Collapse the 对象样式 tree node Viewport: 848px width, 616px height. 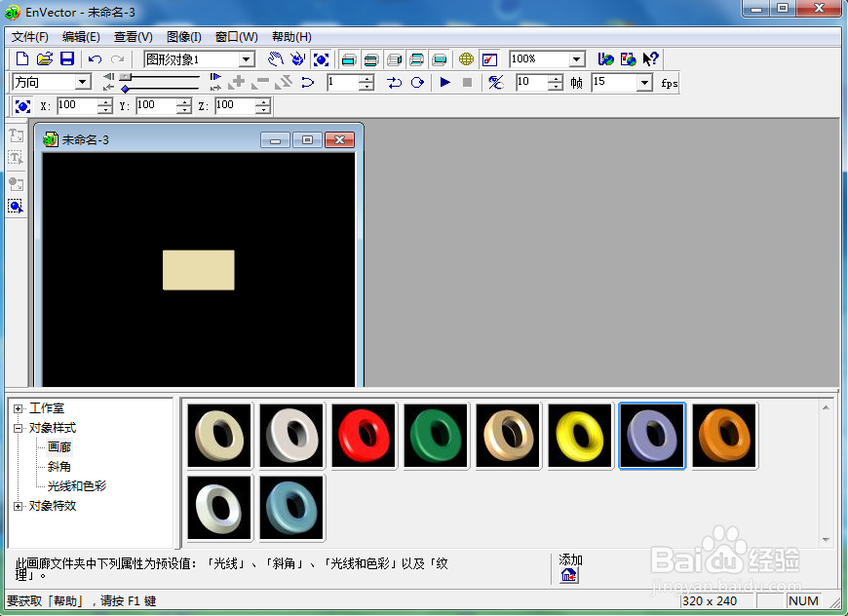(18, 428)
